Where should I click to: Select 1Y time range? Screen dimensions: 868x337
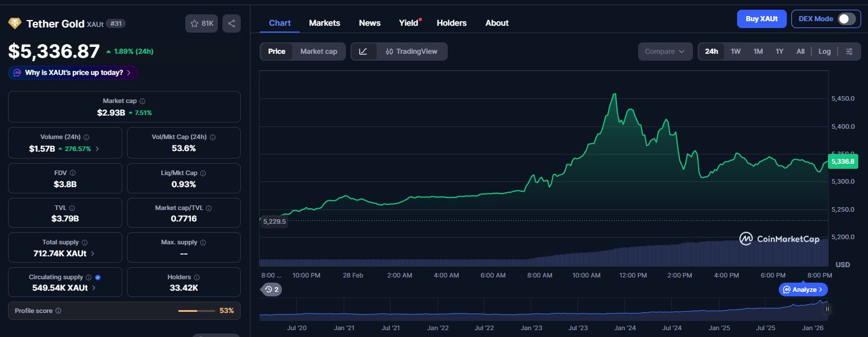[779, 51]
